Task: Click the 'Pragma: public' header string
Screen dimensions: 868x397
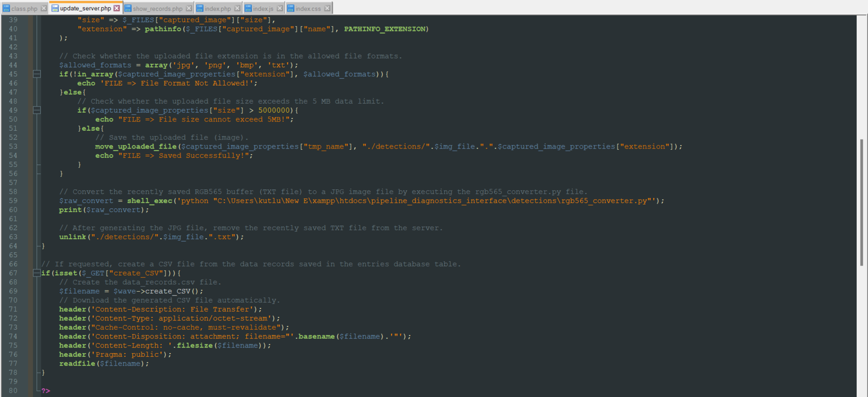Action: pyautogui.click(x=127, y=354)
